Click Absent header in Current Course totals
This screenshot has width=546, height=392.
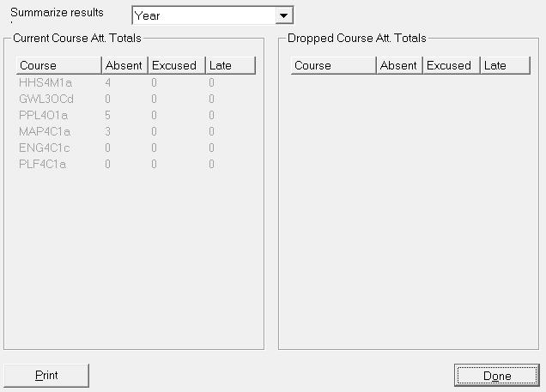coord(124,66)
